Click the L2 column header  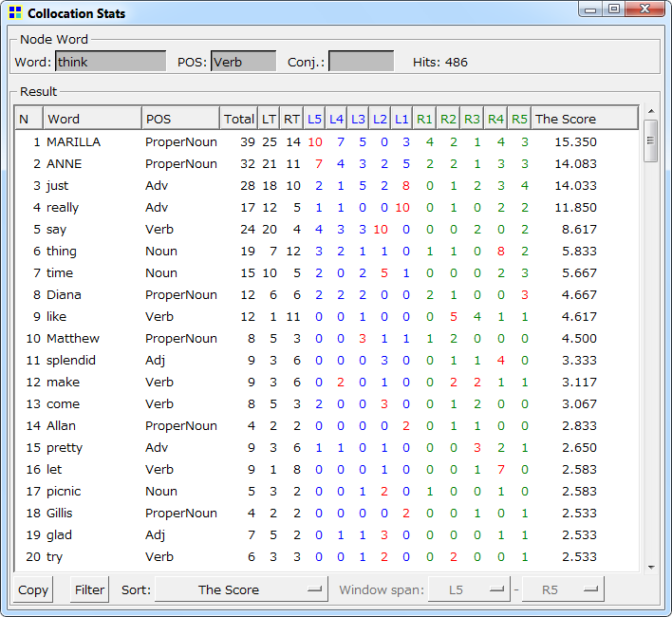[x=380, y=119]
